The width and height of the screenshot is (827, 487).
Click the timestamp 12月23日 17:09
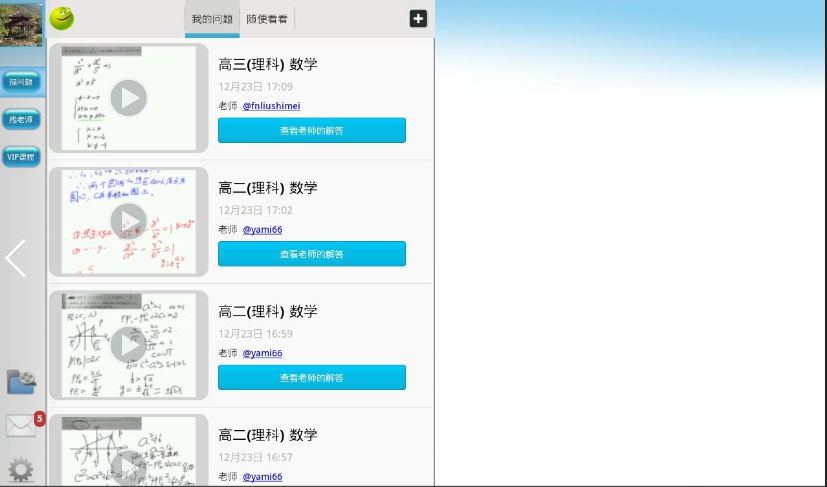click(255, 87)
